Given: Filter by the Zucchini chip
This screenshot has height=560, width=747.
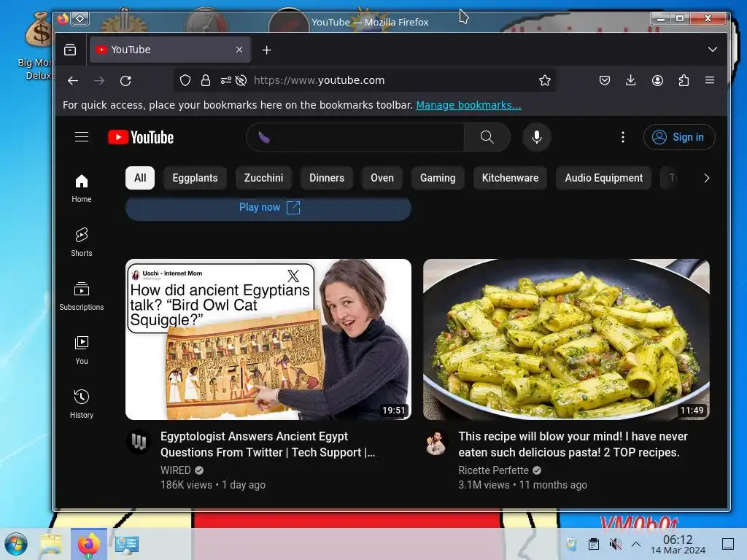Looking at the screenshot, I should coord(263,178).
